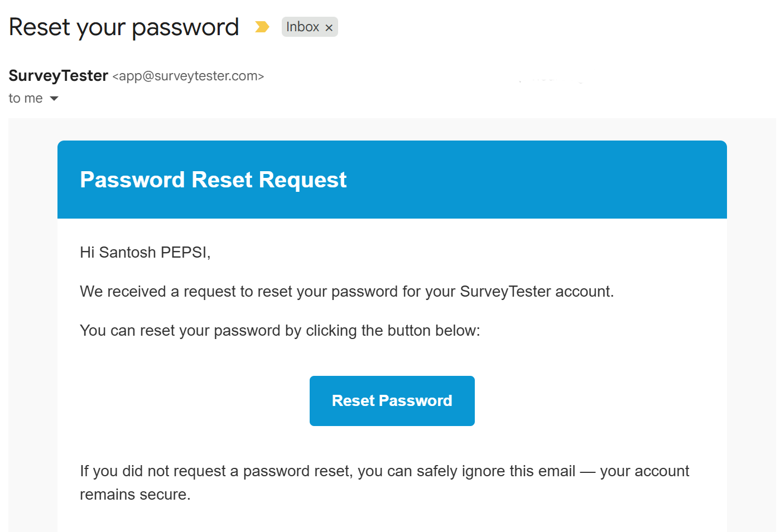
Task: Click the SurveyTester sender name
Action: (x=59, y=76)
